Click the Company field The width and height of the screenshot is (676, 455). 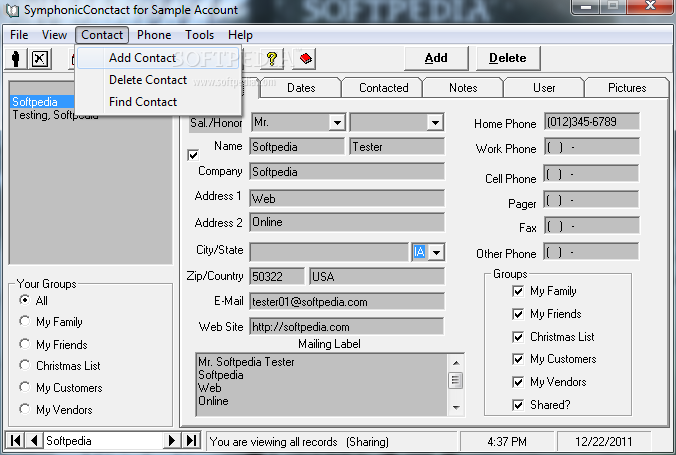[x=347, y=172]
